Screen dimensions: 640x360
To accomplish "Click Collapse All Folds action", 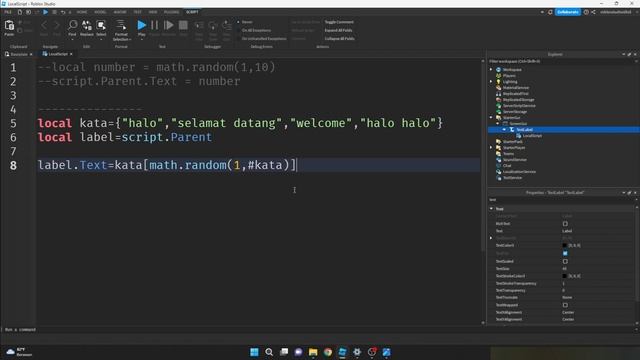I will [x=339, y=39].
